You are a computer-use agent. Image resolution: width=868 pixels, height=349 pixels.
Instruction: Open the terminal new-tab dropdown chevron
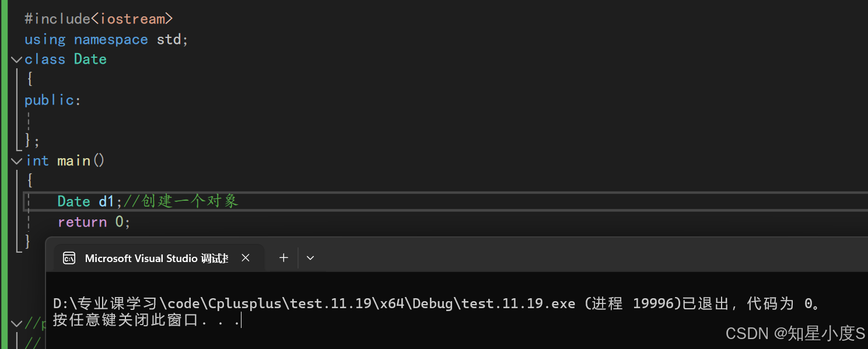click(310, 258)
